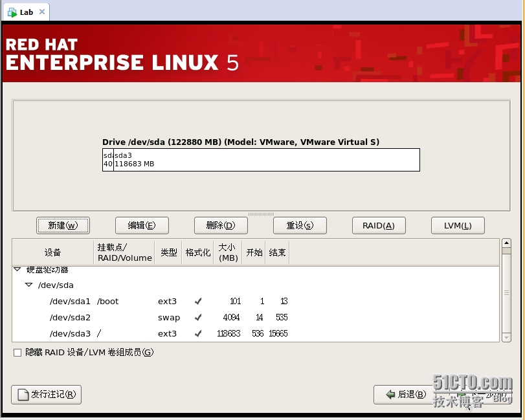Click the /boot mount point cell
525x420 pixels.
[108, 301]
